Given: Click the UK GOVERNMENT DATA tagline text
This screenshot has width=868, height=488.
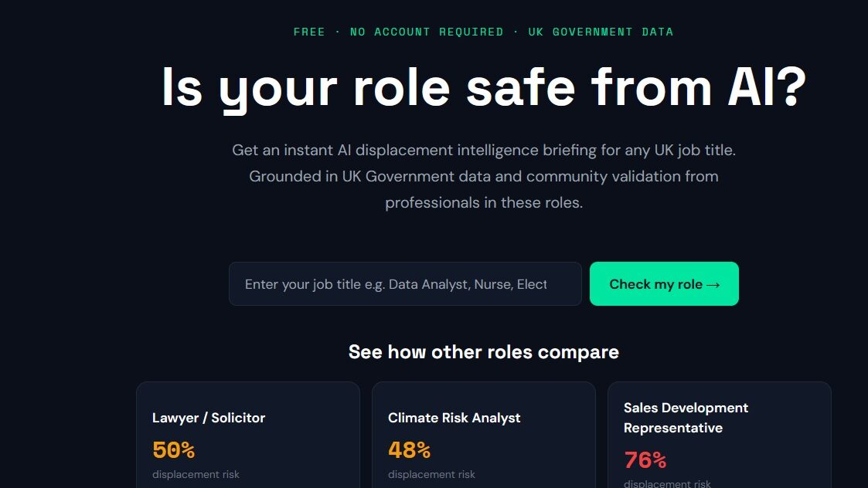Looking at the screenshot, I should pos(601,32).
